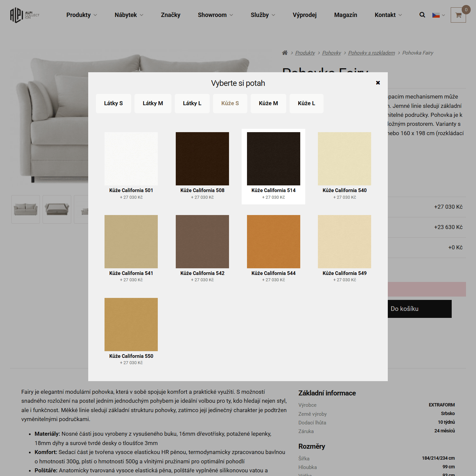
Task: Click the +0 Kč price
Action: pos(455,248)
